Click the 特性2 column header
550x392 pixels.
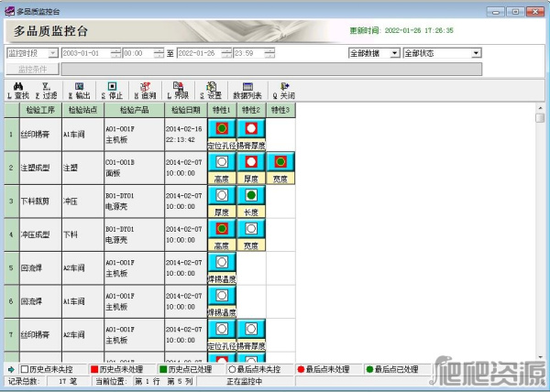[x=251, y=110]
